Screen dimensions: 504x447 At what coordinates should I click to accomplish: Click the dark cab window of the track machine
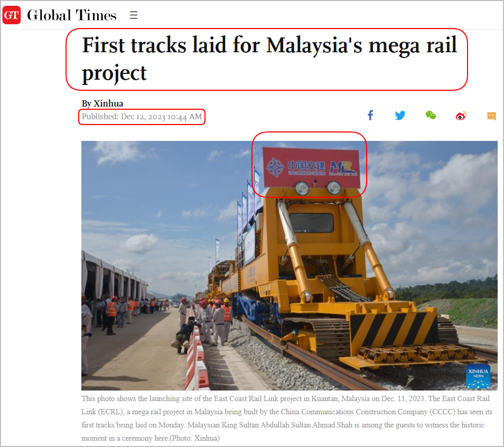point(312,223)
